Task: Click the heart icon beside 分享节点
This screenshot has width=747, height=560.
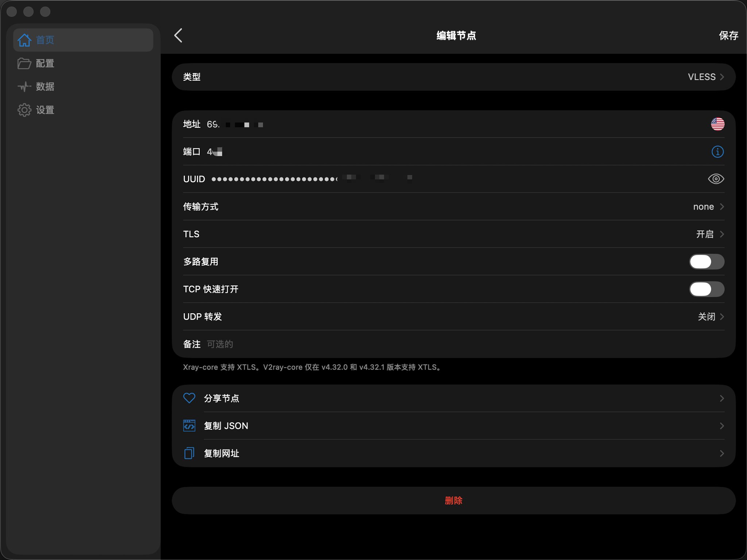Action: 189,398
